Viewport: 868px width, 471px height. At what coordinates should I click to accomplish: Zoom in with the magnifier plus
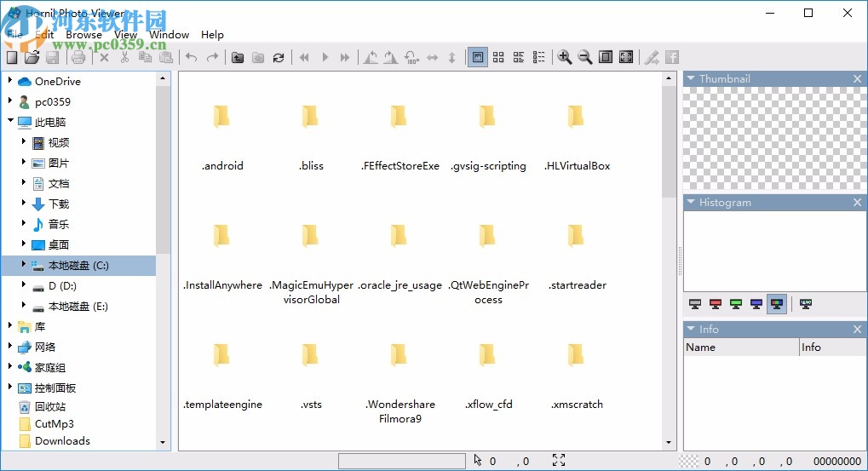click(565, 57)
